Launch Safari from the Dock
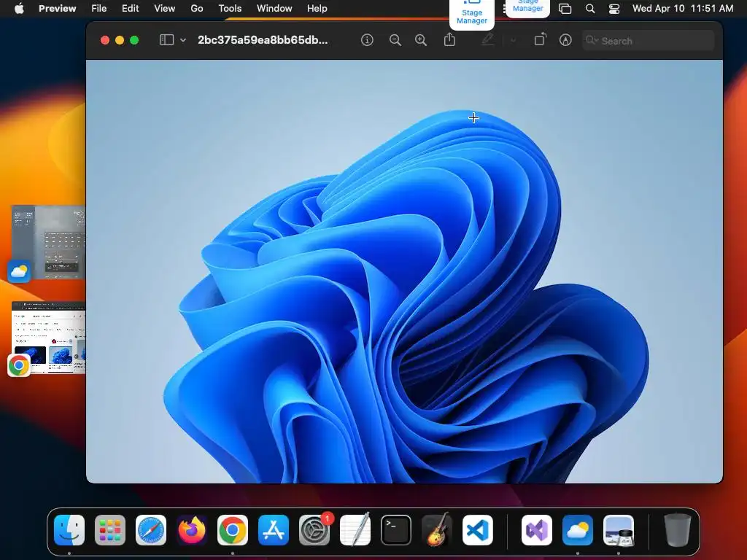Viewport: 747px width, 560px height. [151, 530]
